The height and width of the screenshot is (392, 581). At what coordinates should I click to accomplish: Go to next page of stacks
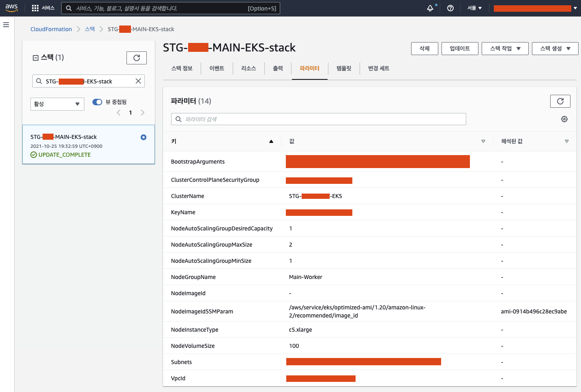(142, 113)
